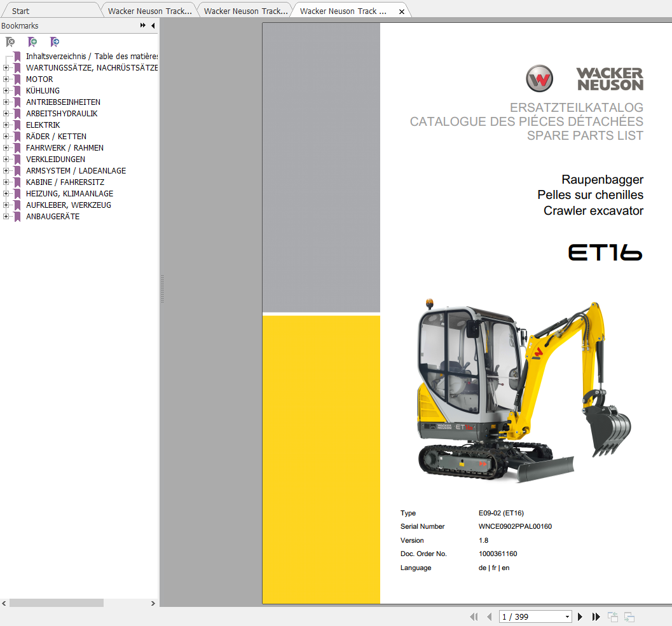Click the next view icon near page counter
The height and width of the screenshot is (626, 672).
coord(629,616)
